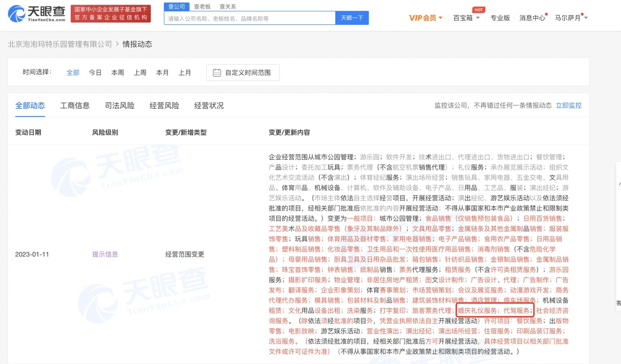Select the 全部 time filter
621x364 pixels.
(x=73, y=72)
